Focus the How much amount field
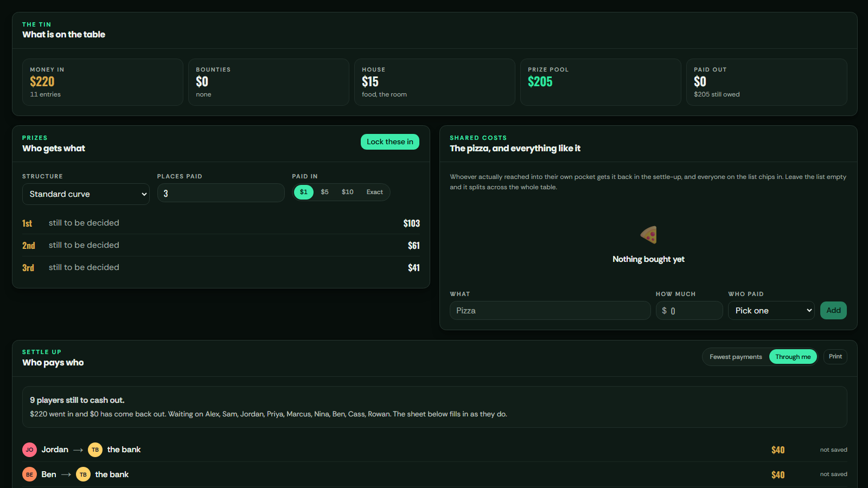Viewport: 868px width, 488px height. pyautogui.click(x=689, y=311)
